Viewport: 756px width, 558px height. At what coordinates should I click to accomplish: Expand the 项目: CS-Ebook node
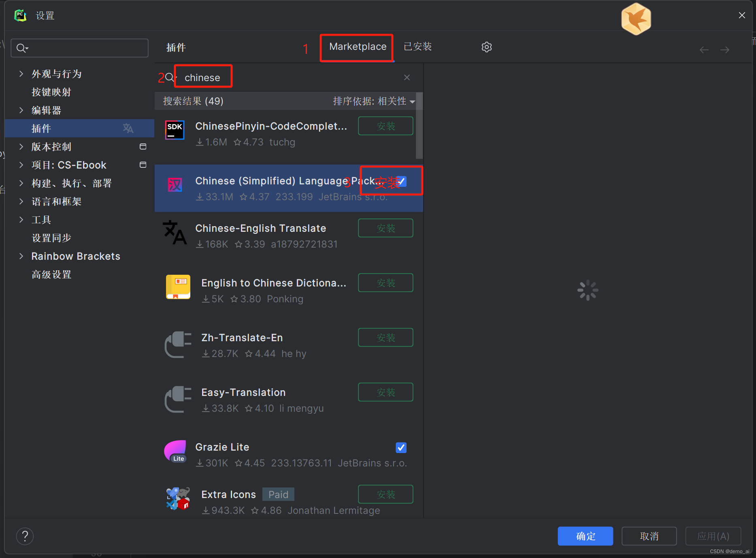(x=21, y=165)
